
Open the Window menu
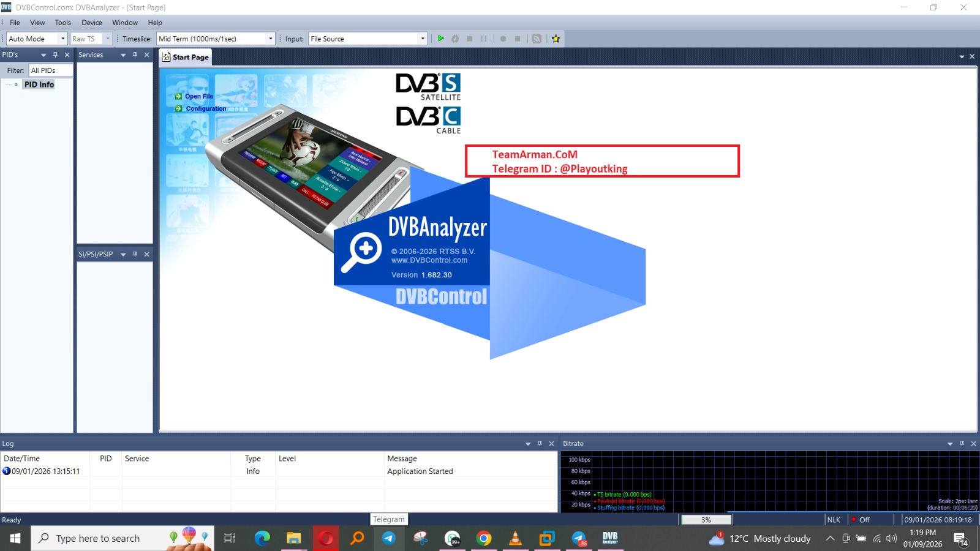tap(125, 23)
